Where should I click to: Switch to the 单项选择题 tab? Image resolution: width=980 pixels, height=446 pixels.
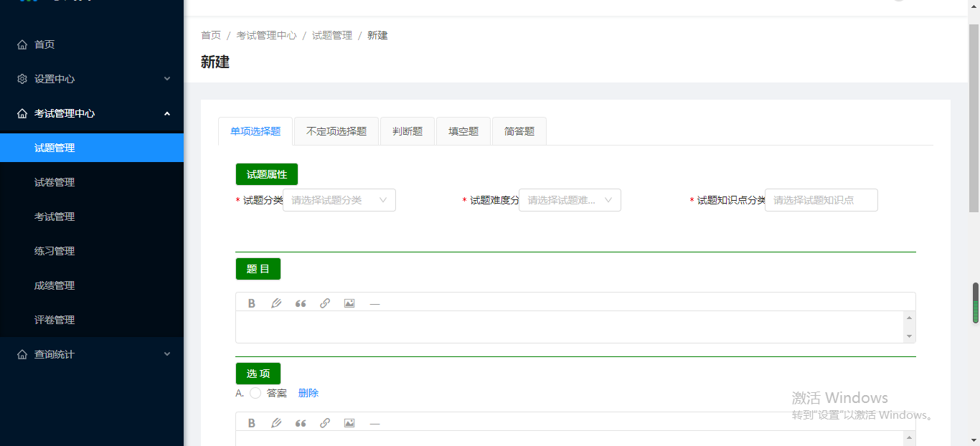pyautogui.click(x=255, y=131)
